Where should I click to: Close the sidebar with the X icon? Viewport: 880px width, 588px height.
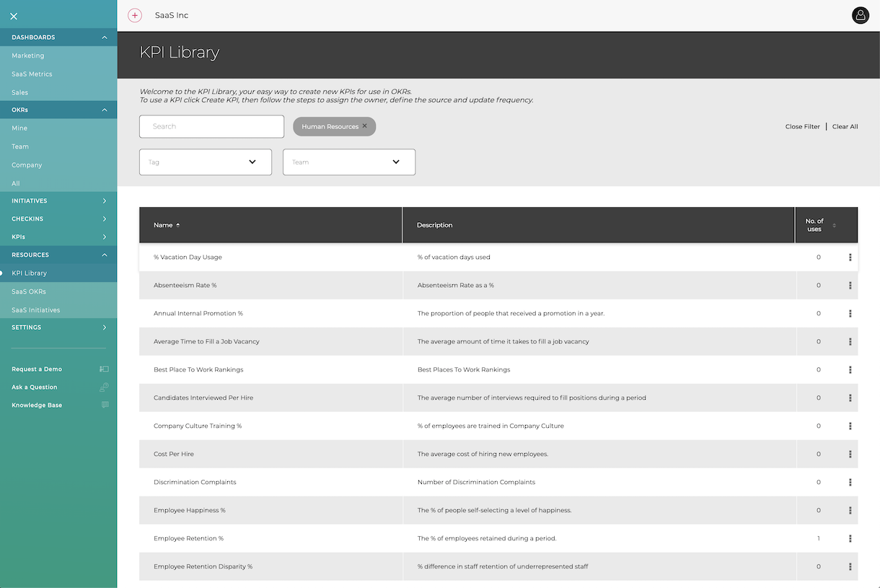(14, 16)
